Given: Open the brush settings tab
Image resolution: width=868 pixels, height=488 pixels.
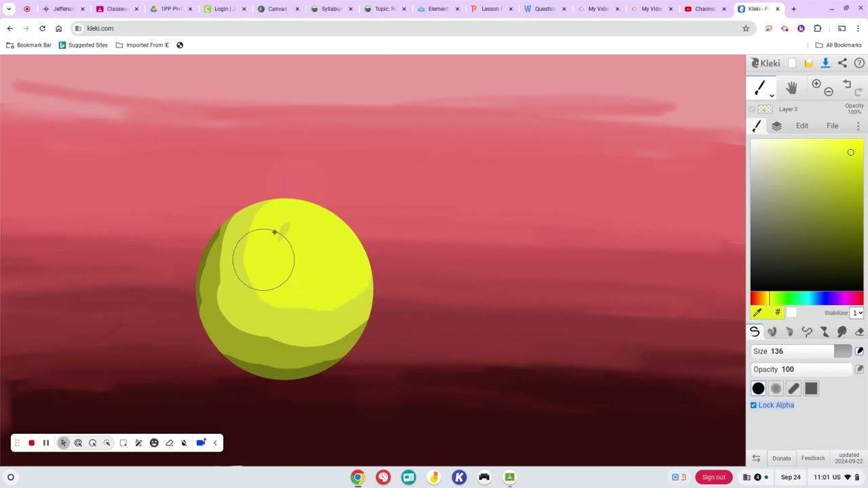Looking at the screenshot, I should point(757,126).
